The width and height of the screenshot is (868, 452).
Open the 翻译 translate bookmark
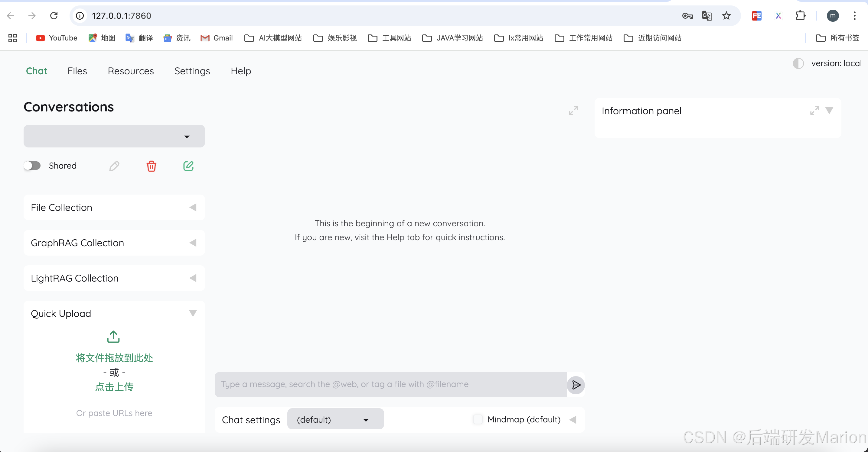pyautogui.click(x=139, y=38)
